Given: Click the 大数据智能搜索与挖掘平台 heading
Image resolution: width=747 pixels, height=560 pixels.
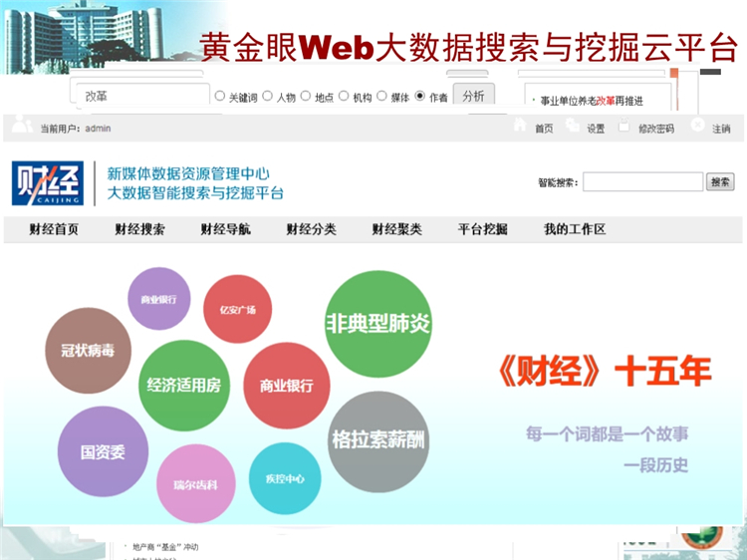Looking at the screenshot, I should [195, 193].
